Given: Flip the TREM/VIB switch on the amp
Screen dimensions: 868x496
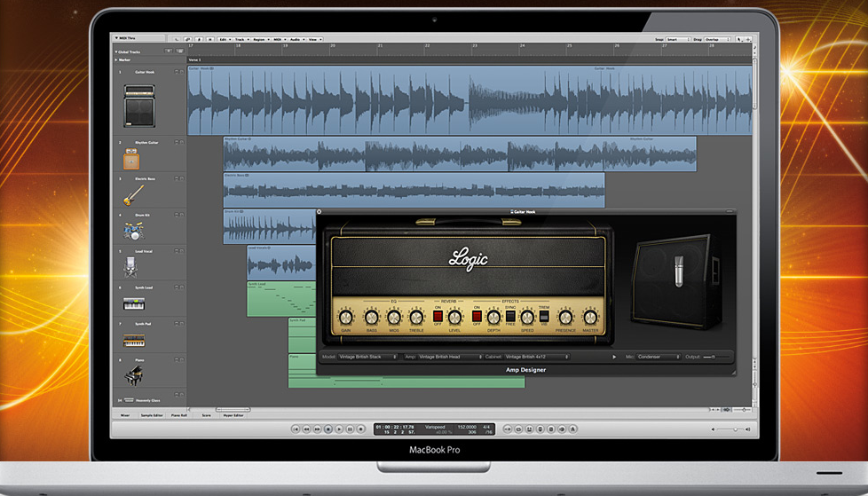Looking at the screenshot, I should (x=544, y=316).
